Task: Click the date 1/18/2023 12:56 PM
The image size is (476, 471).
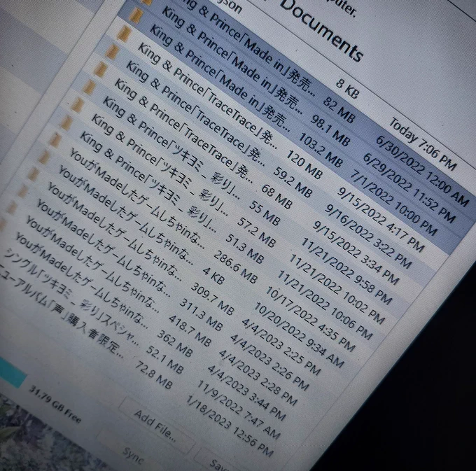Action: pos(229,427)
